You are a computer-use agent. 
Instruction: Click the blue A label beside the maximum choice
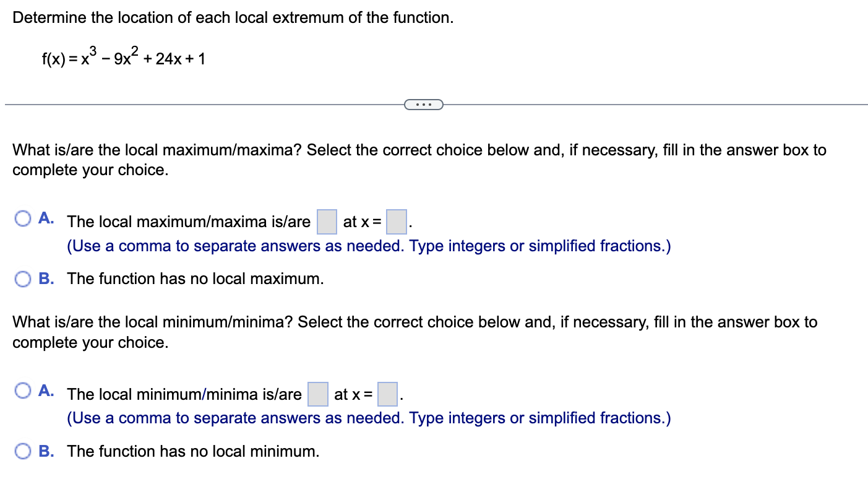[x=46, y=218]
